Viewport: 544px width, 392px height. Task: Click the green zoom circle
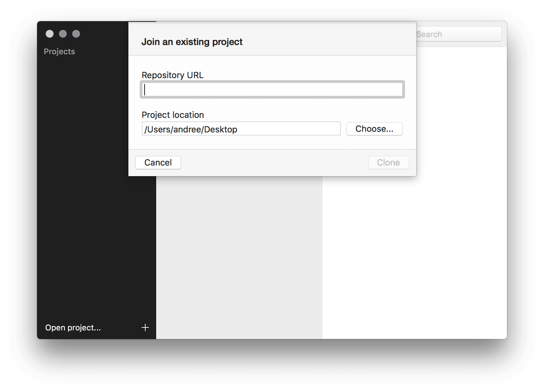point(76,34)
